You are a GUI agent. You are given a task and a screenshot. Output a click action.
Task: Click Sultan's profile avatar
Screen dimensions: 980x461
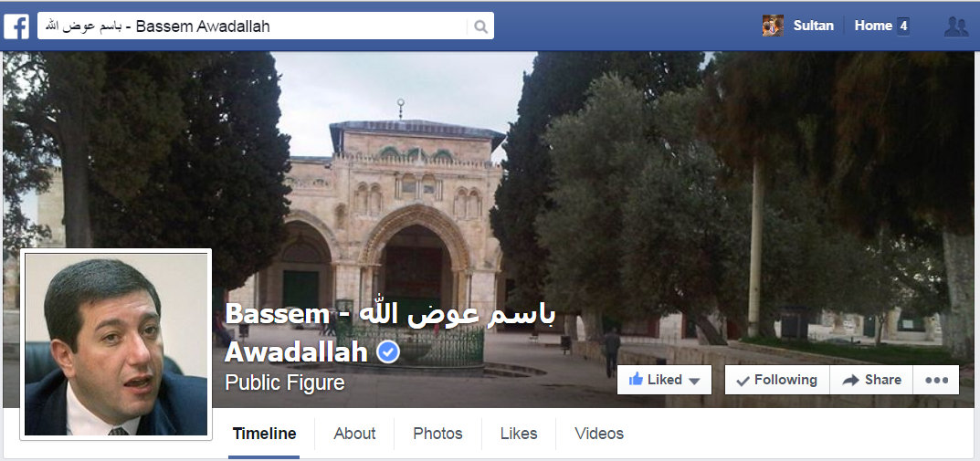tap(773, 26)
